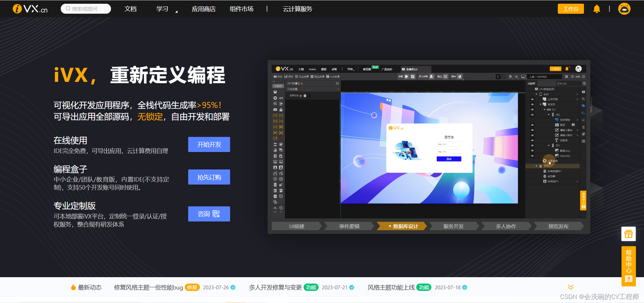Click the orange 工作台 button
Screen dimensions: 644x303
point(571,9)
